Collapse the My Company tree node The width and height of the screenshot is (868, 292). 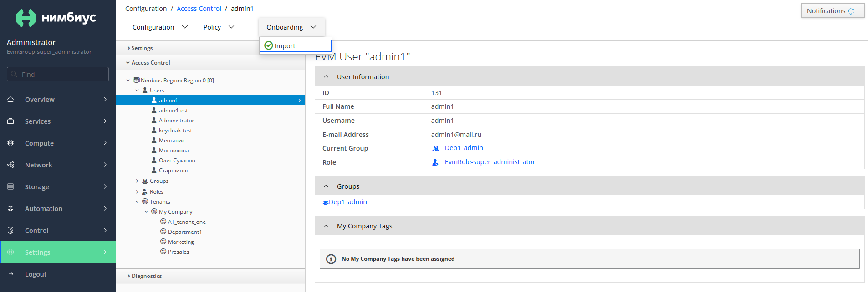pos(146,212)
